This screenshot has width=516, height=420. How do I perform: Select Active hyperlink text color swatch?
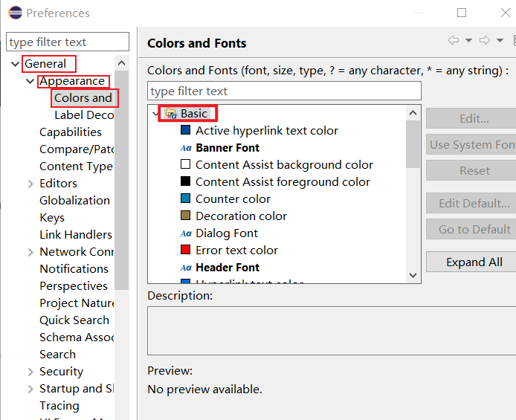coord(186,130)
